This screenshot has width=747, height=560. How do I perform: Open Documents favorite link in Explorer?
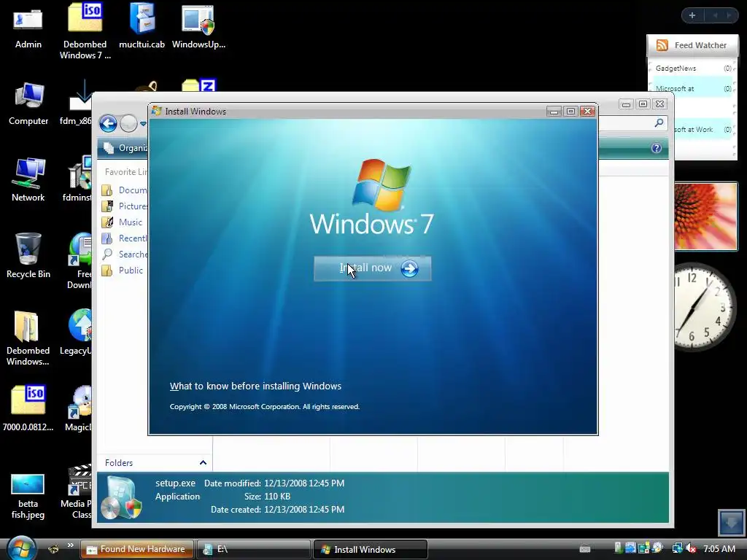click(x=125, y=190)
